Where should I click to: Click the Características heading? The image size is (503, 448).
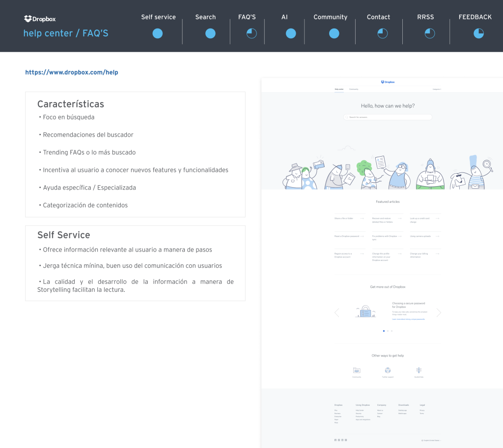(71, 104)
